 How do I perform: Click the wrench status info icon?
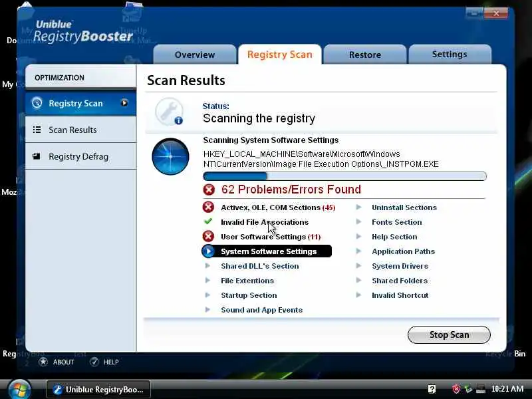[169, 112]
